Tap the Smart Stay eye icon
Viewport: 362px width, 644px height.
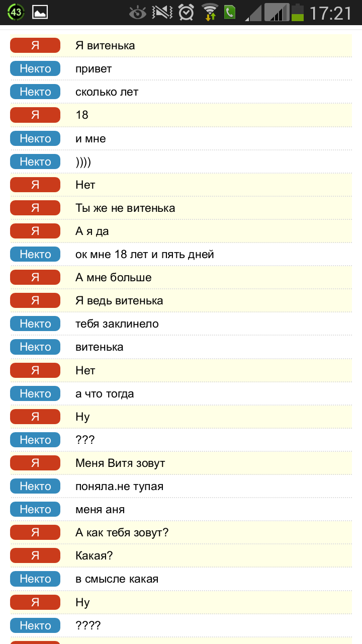click(x=138, y=13)
